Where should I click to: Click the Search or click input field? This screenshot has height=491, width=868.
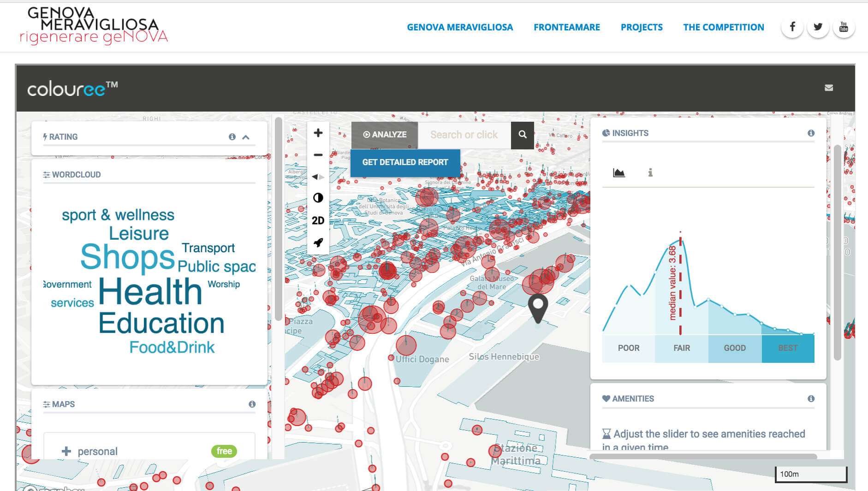[x=464, y=135]
